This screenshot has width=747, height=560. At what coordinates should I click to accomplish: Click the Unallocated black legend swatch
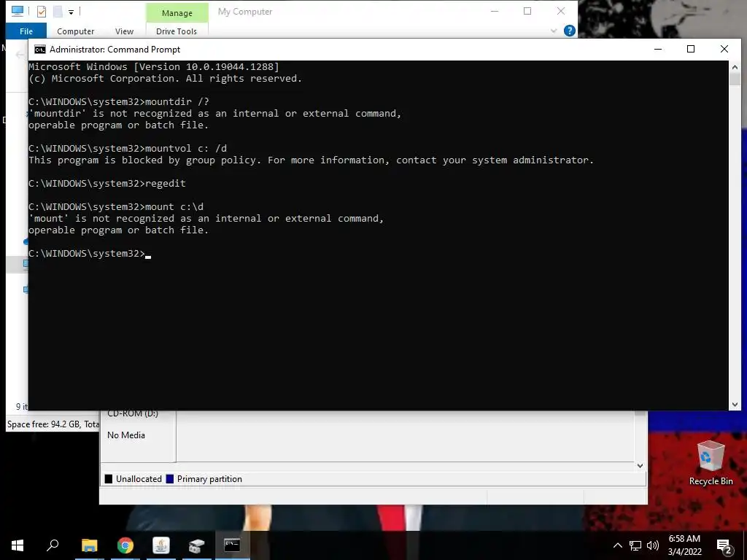[109, 479]
